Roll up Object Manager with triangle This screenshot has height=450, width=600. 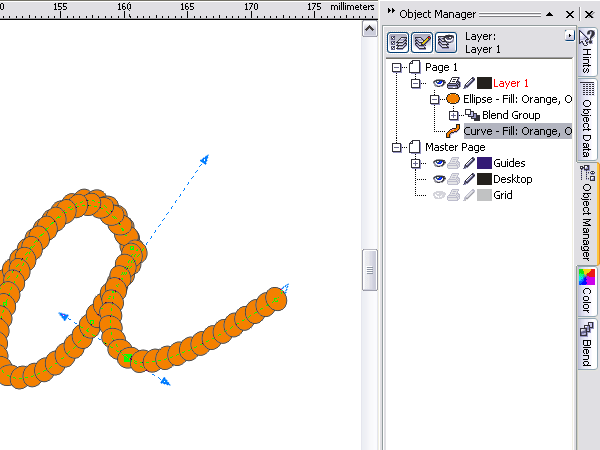(549, 15)
